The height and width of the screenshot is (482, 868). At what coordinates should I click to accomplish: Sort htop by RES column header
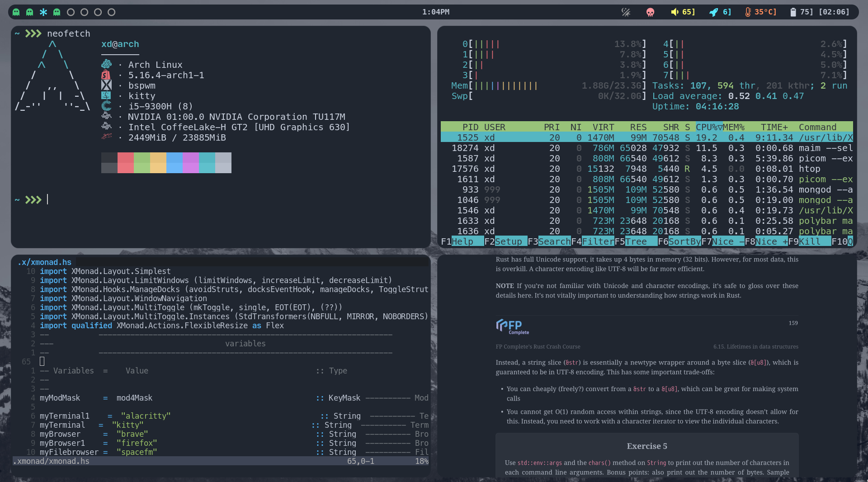(x=638, y=127)
